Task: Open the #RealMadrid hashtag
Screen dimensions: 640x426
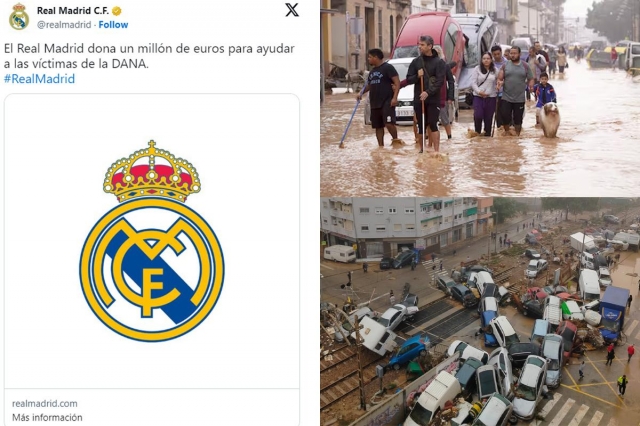Action: click(40, 79)
